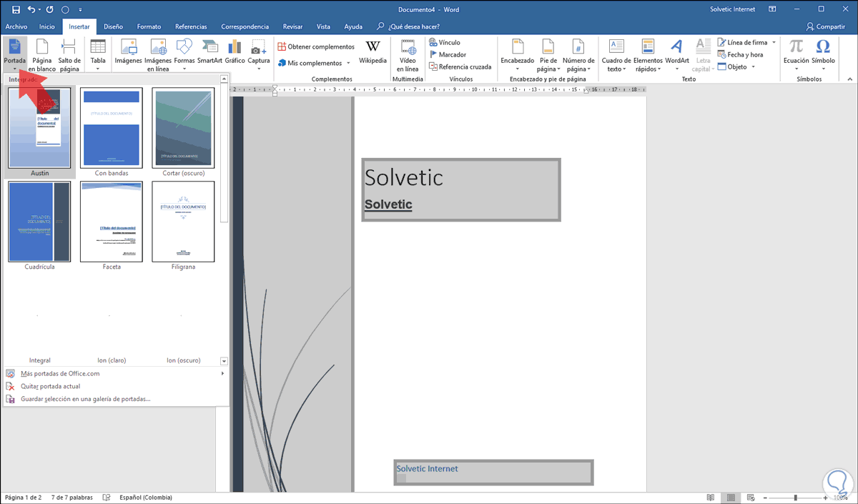Viewport: 858px width, 504px height.
Task: Switch to the Diseño tab
Action: [113, 26]
